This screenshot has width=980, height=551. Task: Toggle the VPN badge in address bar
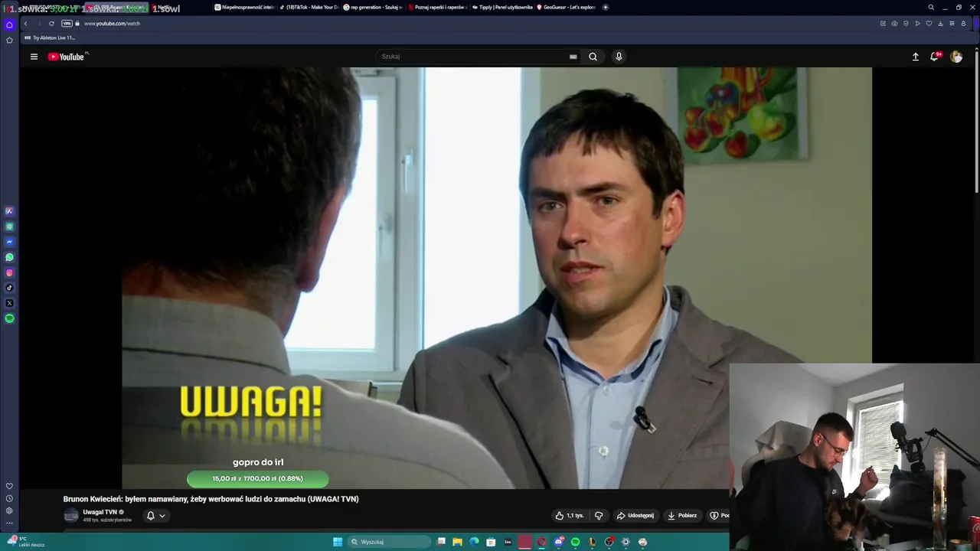tap(67, 24)
